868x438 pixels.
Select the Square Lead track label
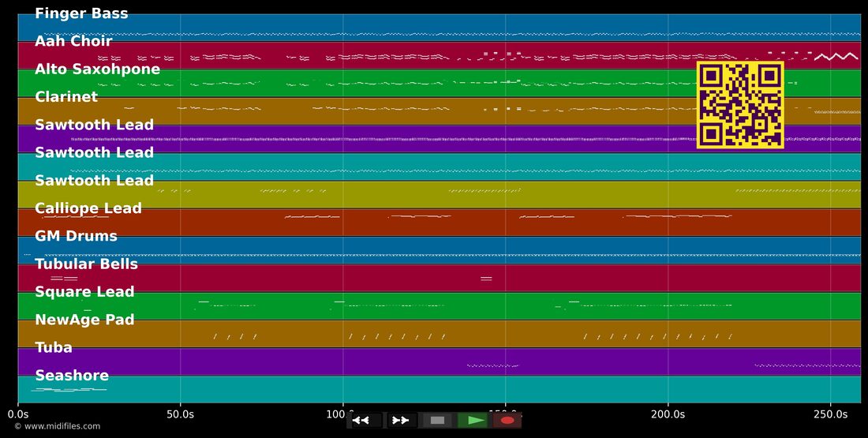tap(84, 292)
